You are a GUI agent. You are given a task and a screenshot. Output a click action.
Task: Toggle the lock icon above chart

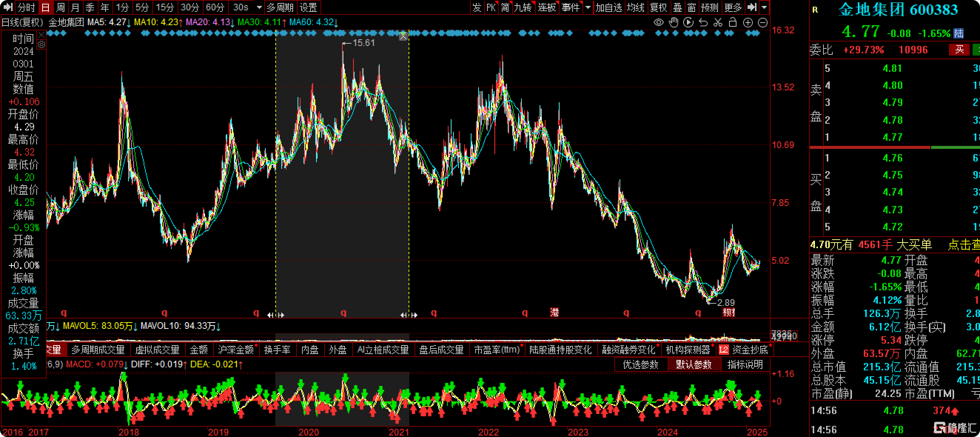point(733,23)
